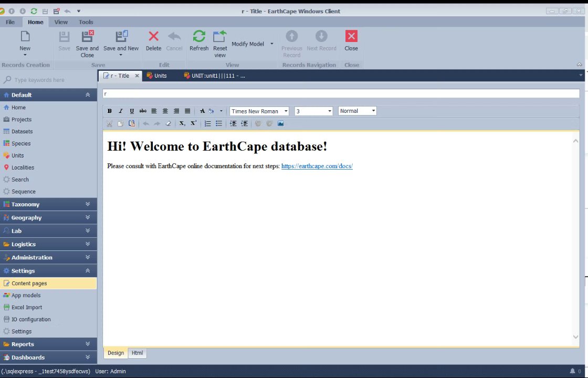Image resolution: width=588 pixels, height=378 pixels.
Task: Redo edit in editor toolbar
Action: coord(157,123)
